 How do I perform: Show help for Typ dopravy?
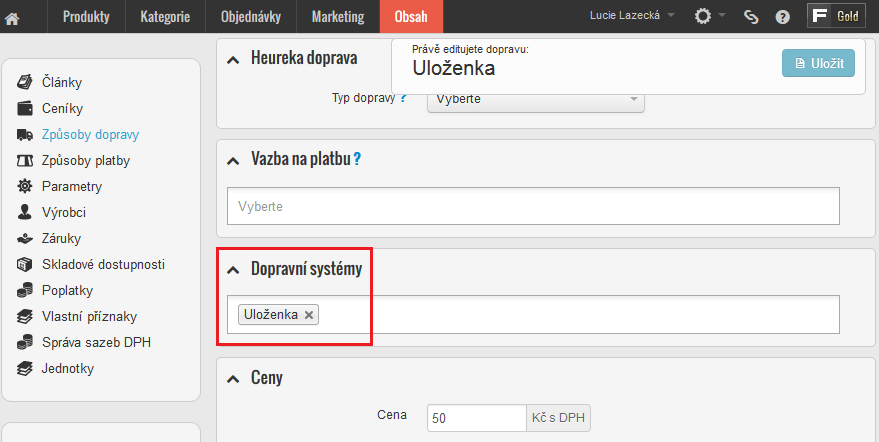pyautogui.click(x=403, y=98)
